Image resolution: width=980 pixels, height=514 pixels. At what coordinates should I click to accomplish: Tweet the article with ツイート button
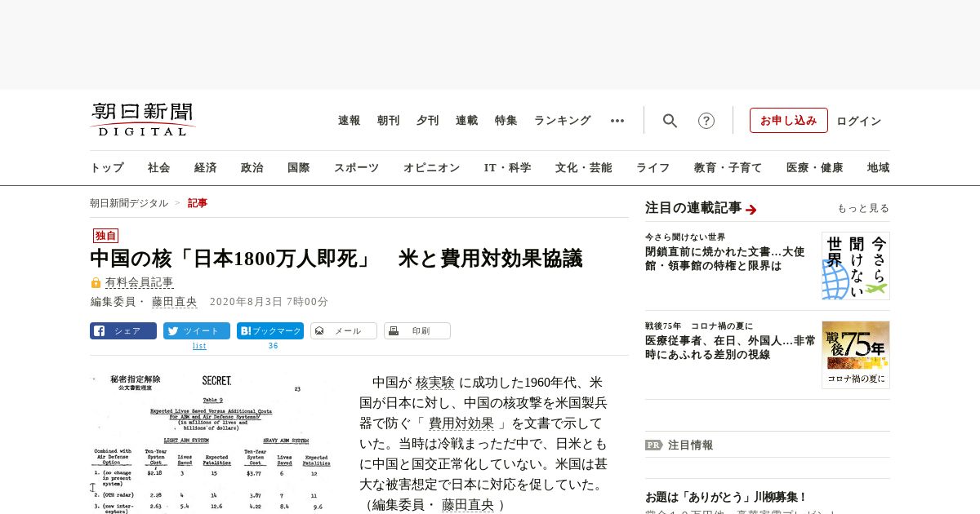click(197, 330)
